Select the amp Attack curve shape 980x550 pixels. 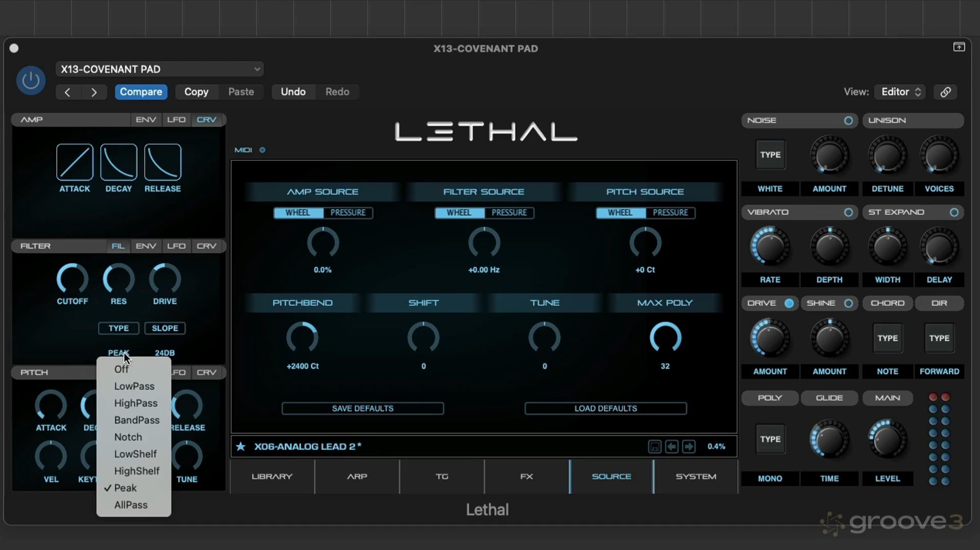point(75,162)
